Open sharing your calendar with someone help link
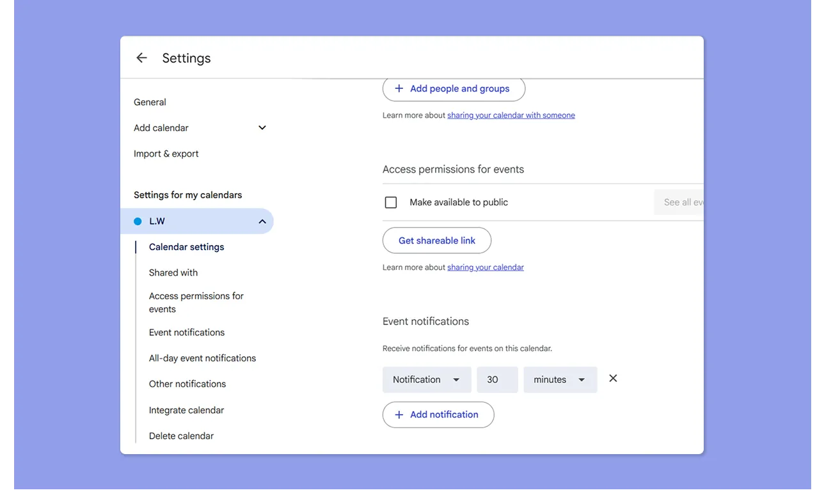Screen dimensions: 824x504 point(511,114)
